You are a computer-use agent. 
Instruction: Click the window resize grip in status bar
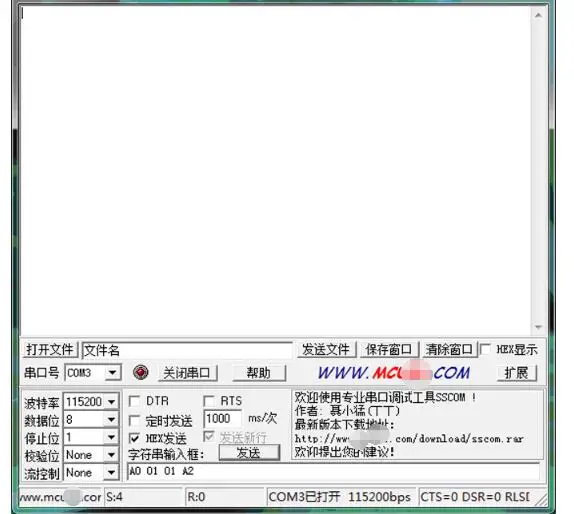540,499
